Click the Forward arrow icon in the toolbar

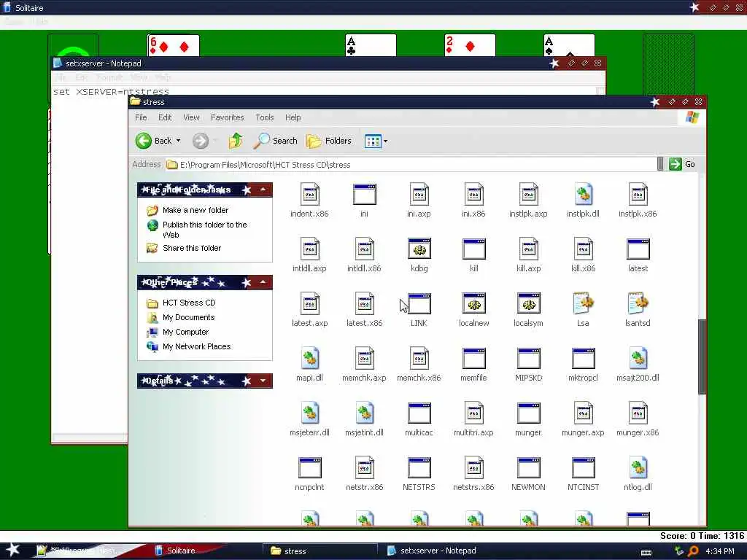(201, 141)
